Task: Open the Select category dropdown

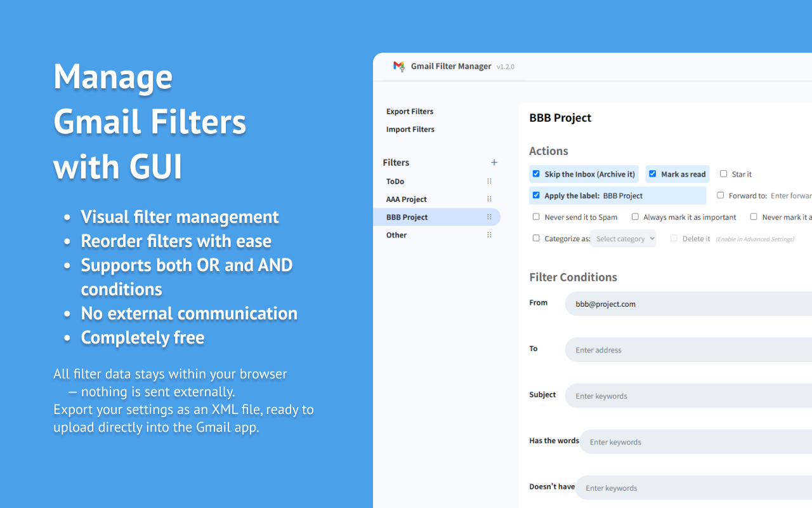Action: tap(624, 238)
